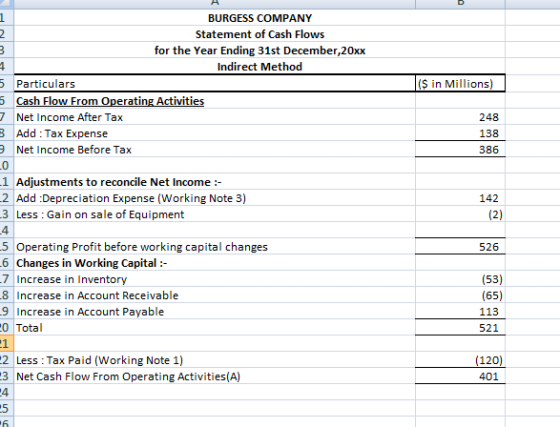Viewport: 560px width, 427px height.
Task: Click the highlighted row 21 header
Action: point(6,343)
